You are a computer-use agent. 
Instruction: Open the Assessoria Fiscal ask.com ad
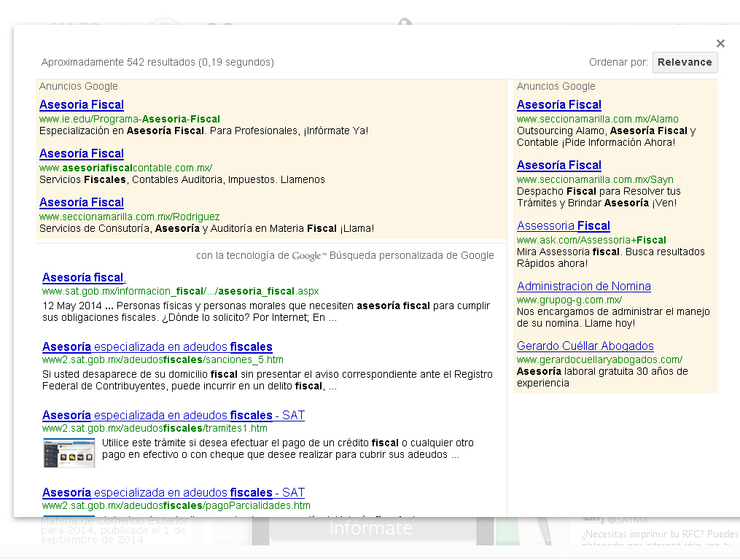(564, 226)
